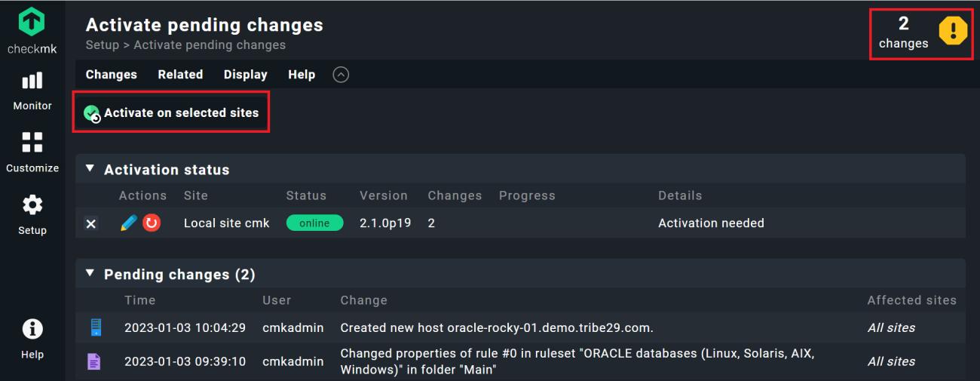Click the pencil edit icon for Local site cmk
Viewport: 980px width, 381px height.
pyautogui.click(x=128, y=223)
